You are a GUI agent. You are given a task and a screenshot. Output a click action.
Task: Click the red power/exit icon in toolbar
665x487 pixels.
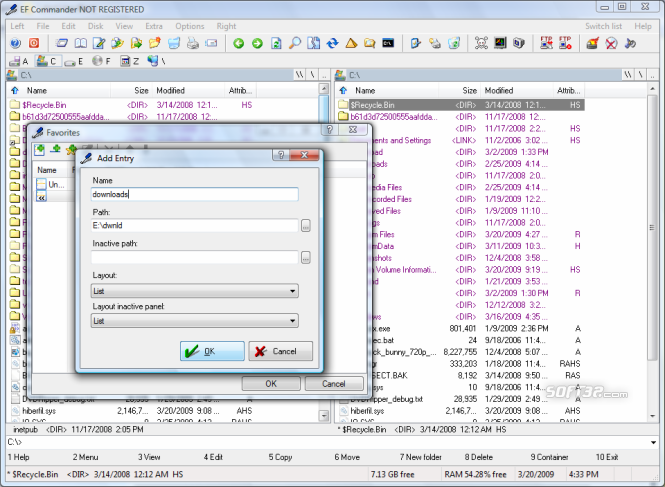[x=34, y=43]
